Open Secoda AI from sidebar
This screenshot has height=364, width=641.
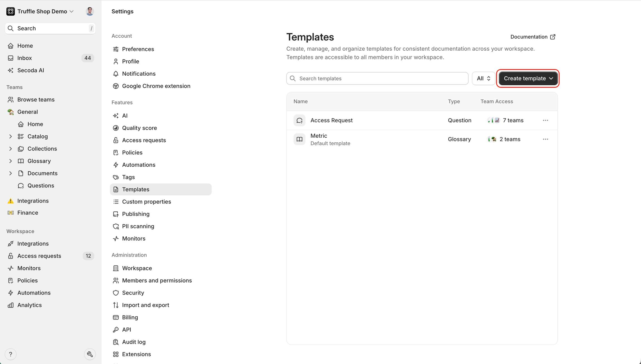pyautogui.click(x=31, y=70)
